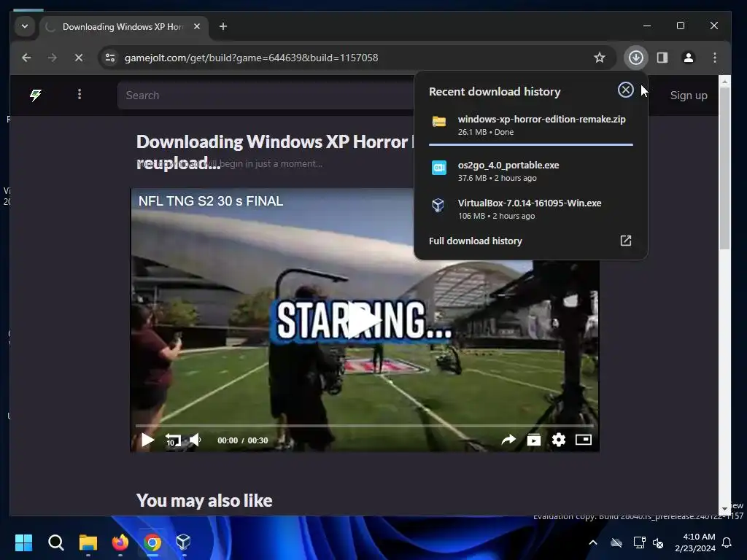Close the Downloading Windows XP Horror tab
747x560 pixels.
(197, 27)
